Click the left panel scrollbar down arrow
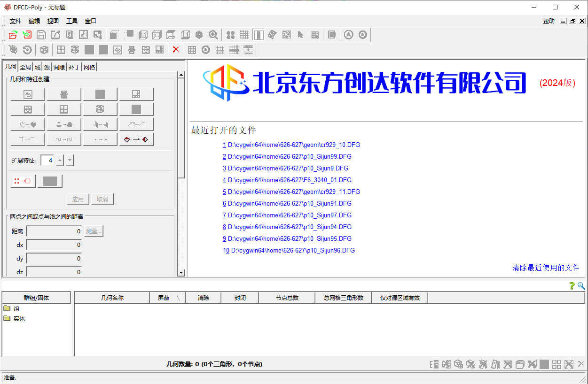Viewport: 588px width, 384px height. [181, 273]
